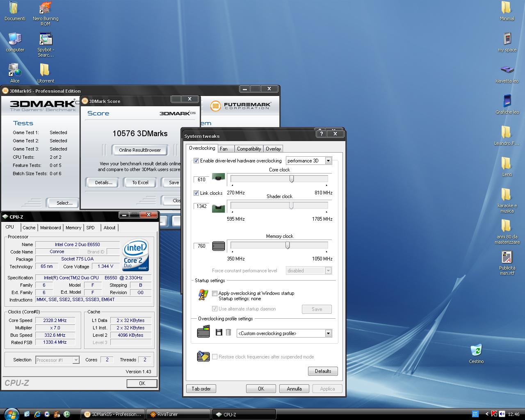Click the core clock value field 610
This screenshot has height=420, width=525.
(x=201, y=180)
